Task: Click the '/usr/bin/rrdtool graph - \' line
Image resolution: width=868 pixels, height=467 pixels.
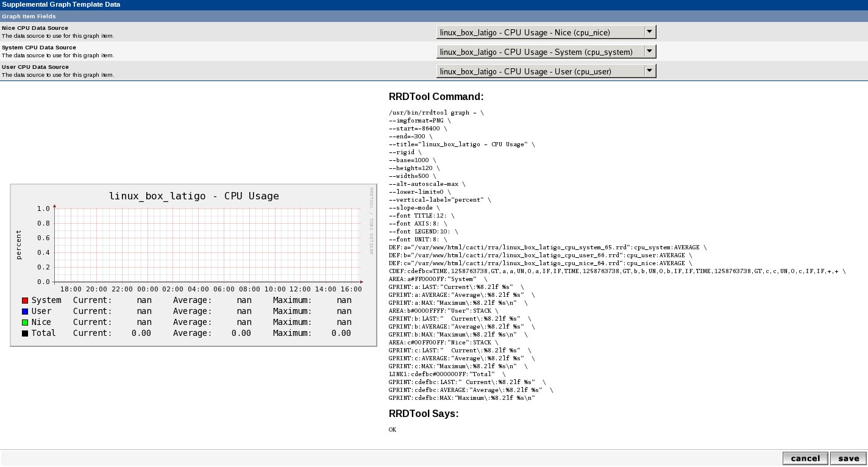Action: point(436,113)
